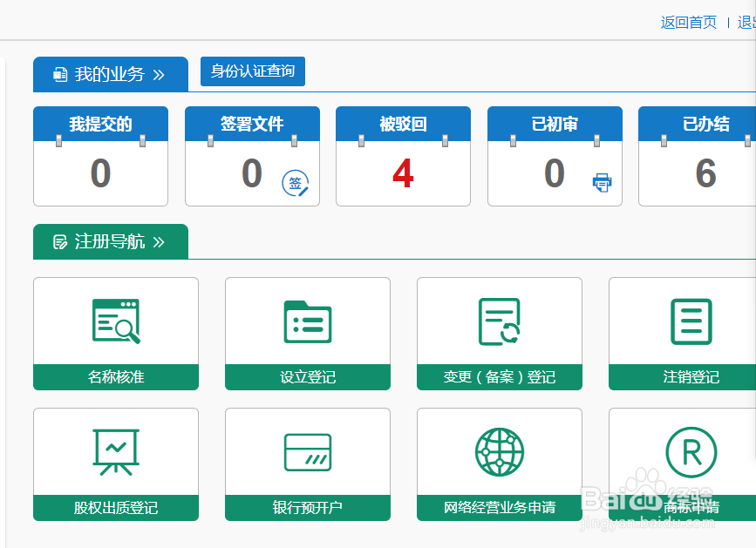Open the 网络经营业务申请 globe icon
The image size is (756, 548).
499,450
